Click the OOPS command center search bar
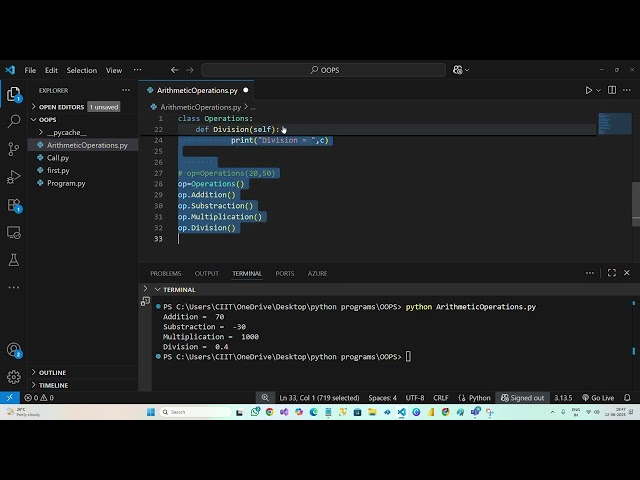This screenshot has width=640, height=480. pos(324,70)
